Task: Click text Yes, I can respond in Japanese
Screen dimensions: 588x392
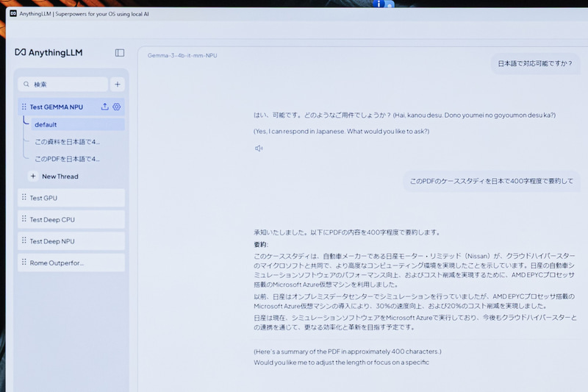Action: (299, 132)
